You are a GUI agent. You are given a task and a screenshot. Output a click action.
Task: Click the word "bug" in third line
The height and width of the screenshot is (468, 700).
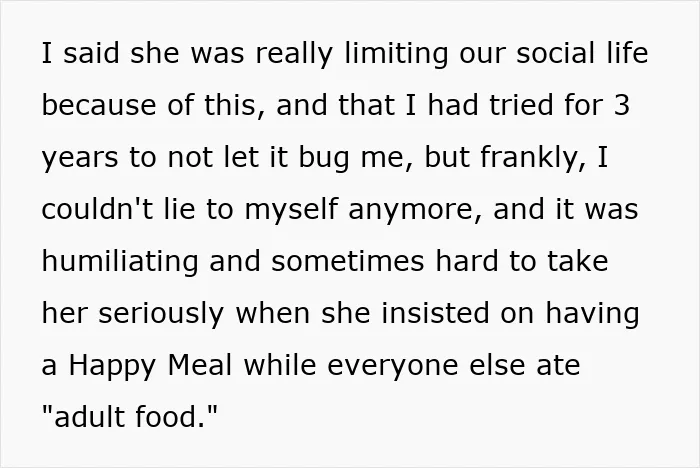324,159
